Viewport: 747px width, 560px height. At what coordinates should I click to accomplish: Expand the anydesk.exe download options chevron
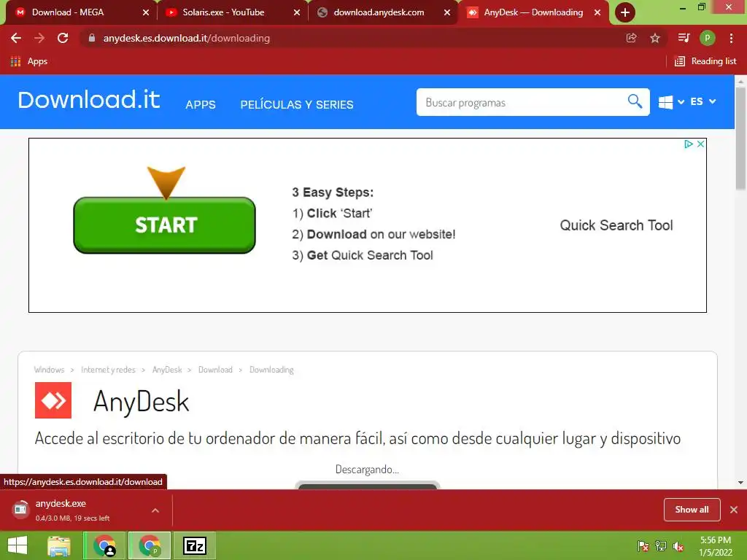(x=155, y=510)
